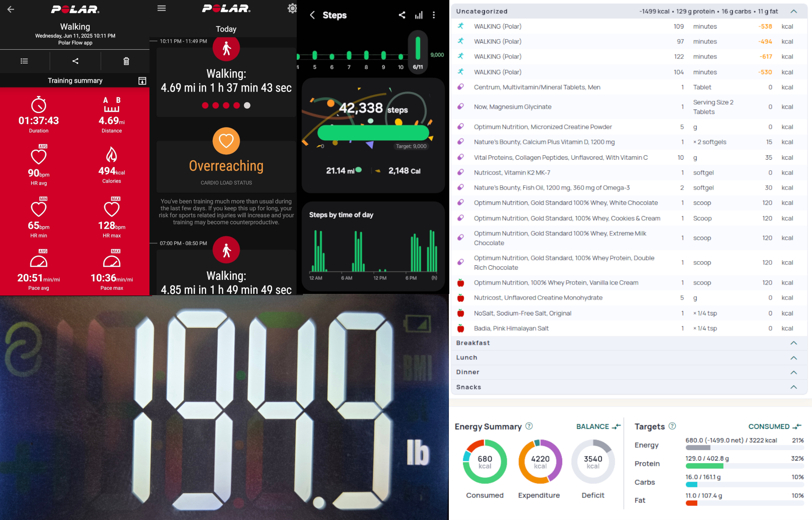Open the 07:00 PM walking activity icon
The width and height of the screenshot is (812, 520).
click(x=226, y=250)
